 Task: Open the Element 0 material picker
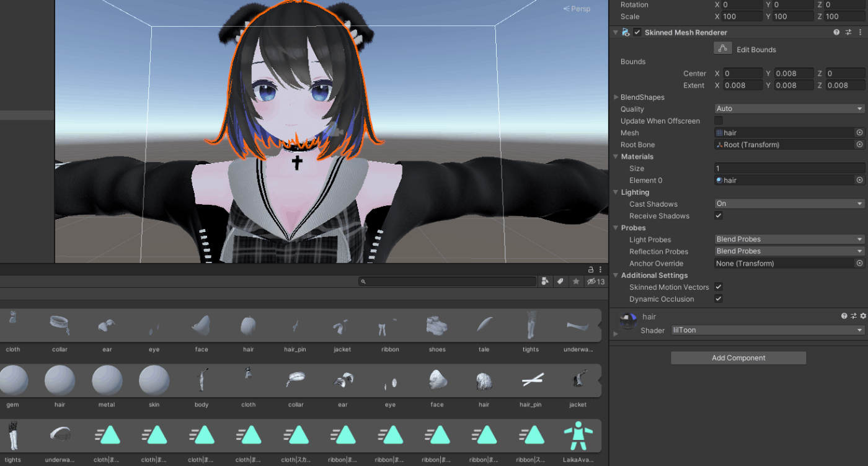point(859,180)
